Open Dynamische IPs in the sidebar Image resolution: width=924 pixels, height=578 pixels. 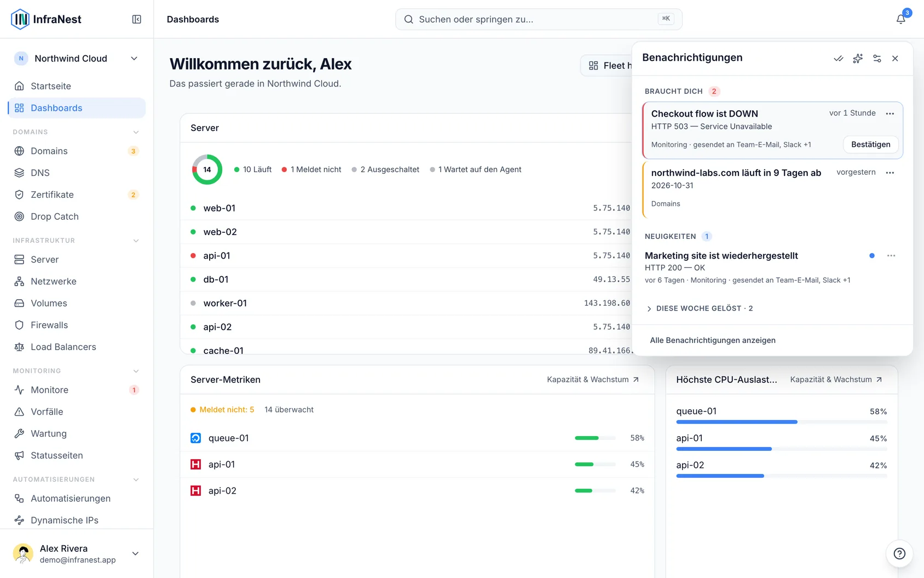tap(77, 520)
